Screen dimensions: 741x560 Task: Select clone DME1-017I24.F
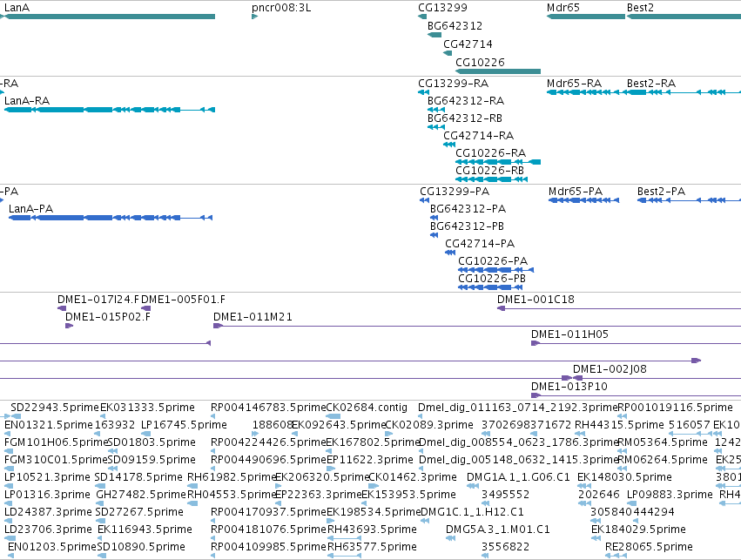point(98,300)
